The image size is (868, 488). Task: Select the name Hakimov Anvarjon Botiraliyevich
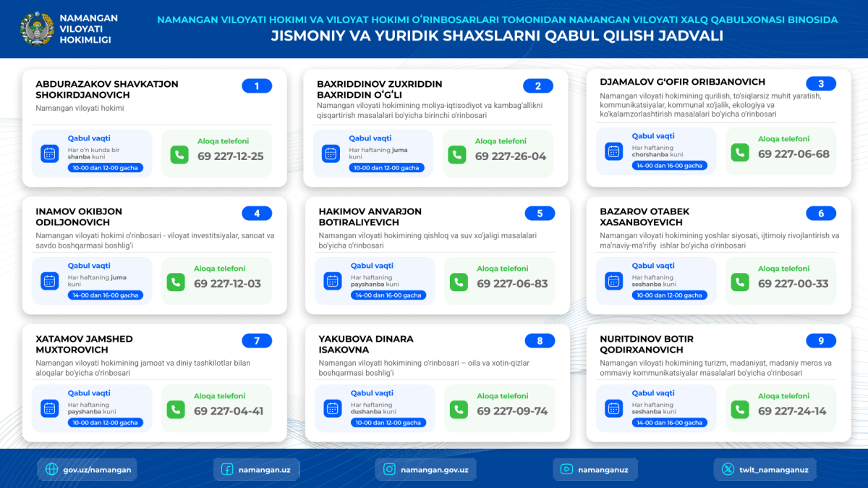(x=370, y=217)
